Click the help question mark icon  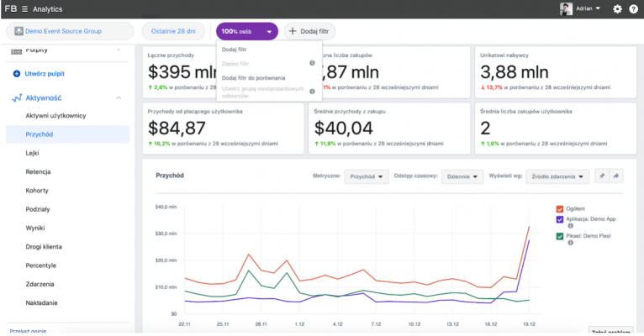pyautogui.click(x=634, y=8)
